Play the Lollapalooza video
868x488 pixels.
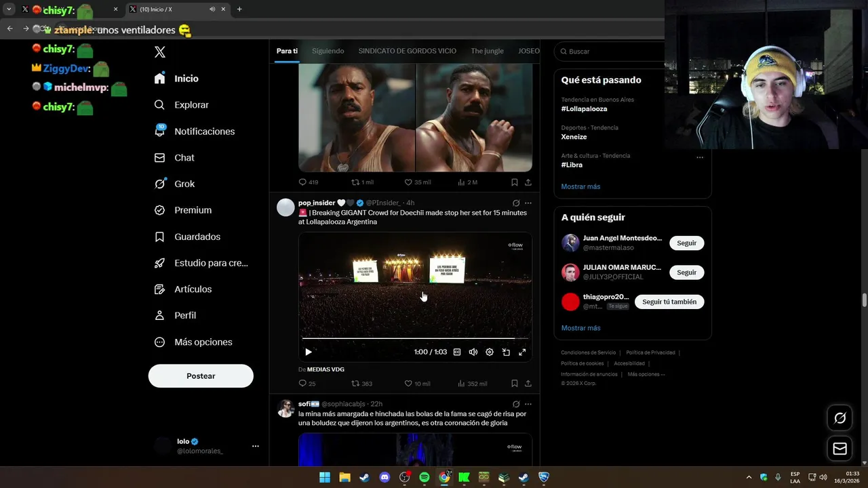309,352
